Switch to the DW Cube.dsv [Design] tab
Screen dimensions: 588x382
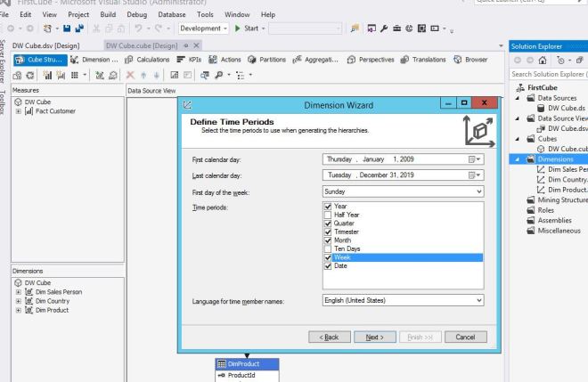(x=49, y=45)
